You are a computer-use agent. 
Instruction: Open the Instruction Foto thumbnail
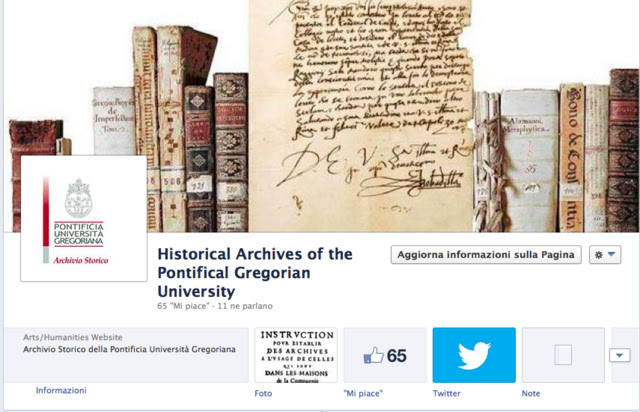pos(296,355)
